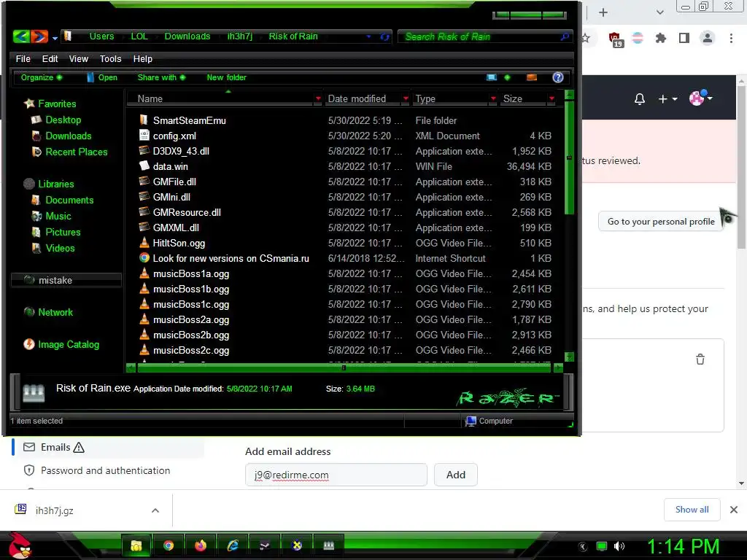Open the File menu
This screenshot has width=747, height=560.
23,58
